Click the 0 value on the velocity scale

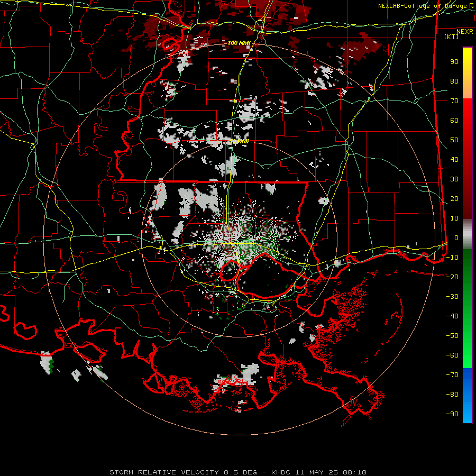[x=456, y=237]
